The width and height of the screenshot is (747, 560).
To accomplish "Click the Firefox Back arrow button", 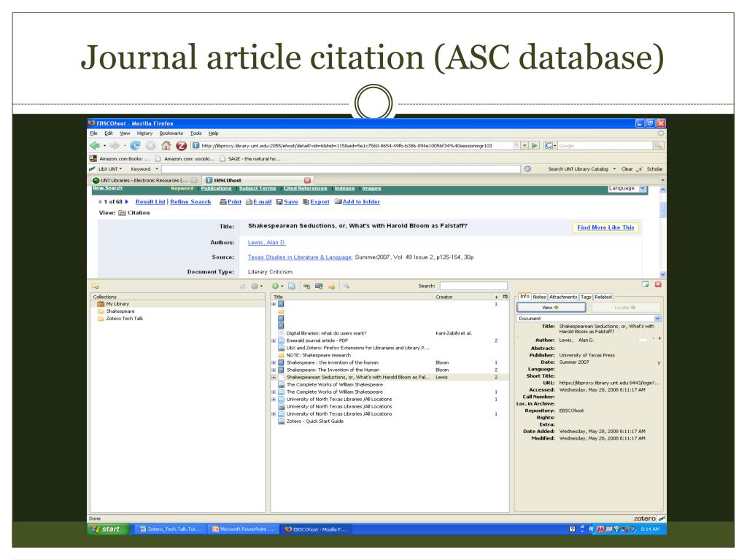I will (95, 145).
